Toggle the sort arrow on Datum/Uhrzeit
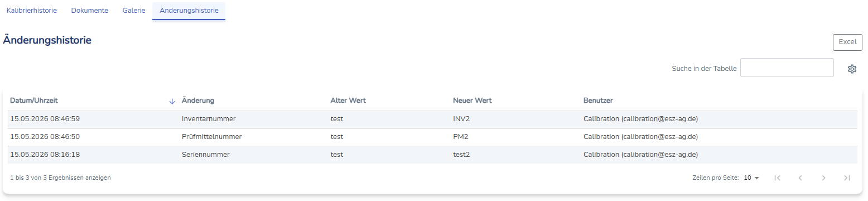868x201 pixels. click(172, 101)
